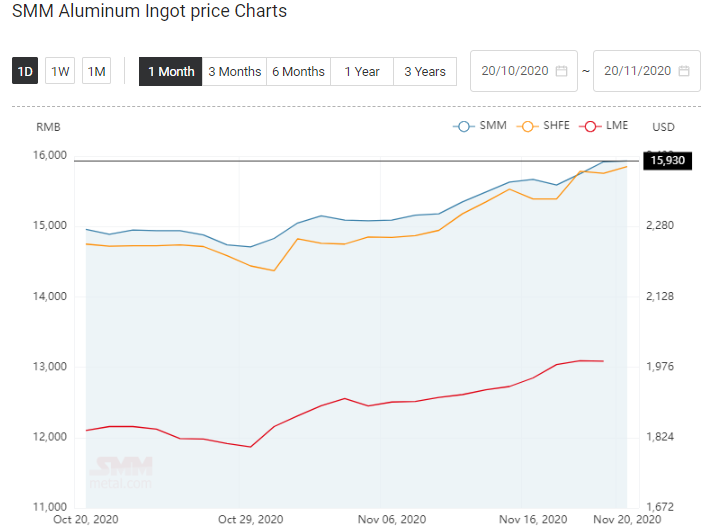Toggle the SMM series legend marker
Viewport: 727px width, 531px height.
coord(464,127)
